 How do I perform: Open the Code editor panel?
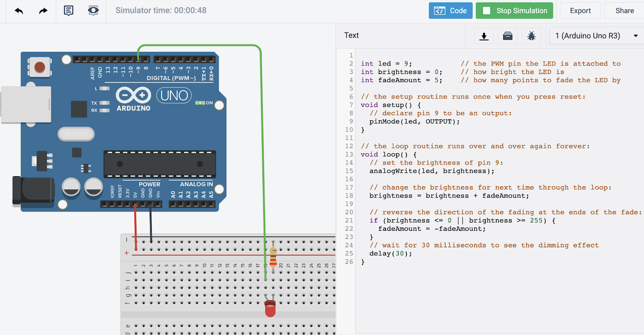(450, 11)
